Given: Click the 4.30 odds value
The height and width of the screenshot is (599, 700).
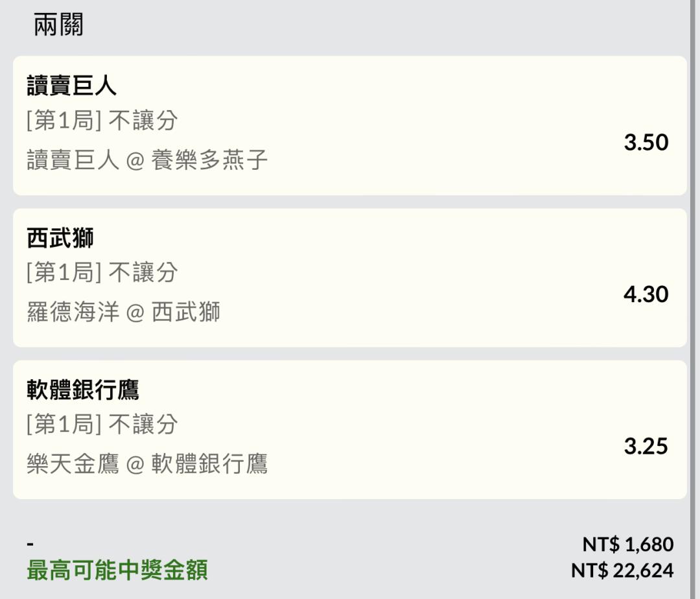Looking at the screenshot, I should [646, 294].
